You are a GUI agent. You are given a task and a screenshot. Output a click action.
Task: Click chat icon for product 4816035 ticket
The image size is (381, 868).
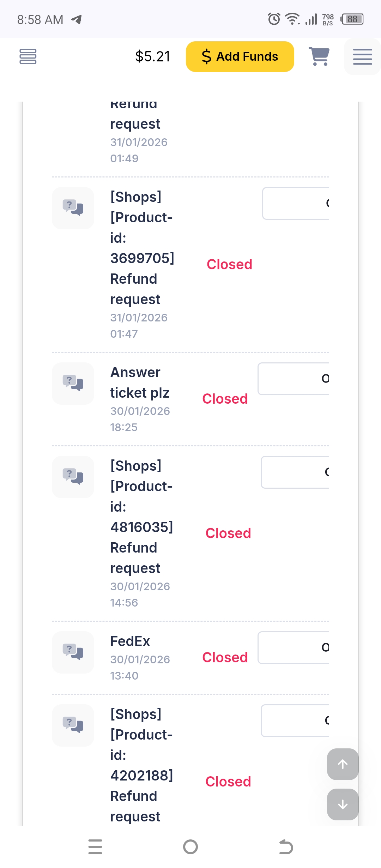click(73, 477)
